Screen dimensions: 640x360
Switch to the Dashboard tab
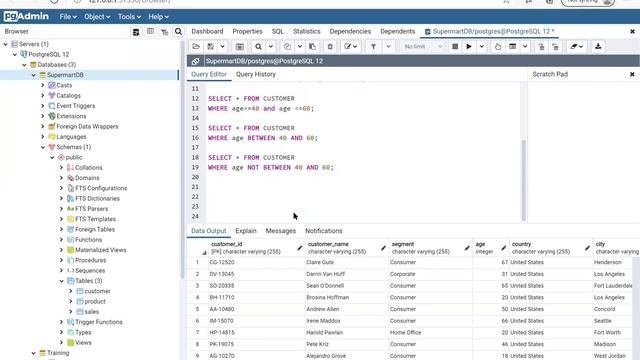pos(207,31)
